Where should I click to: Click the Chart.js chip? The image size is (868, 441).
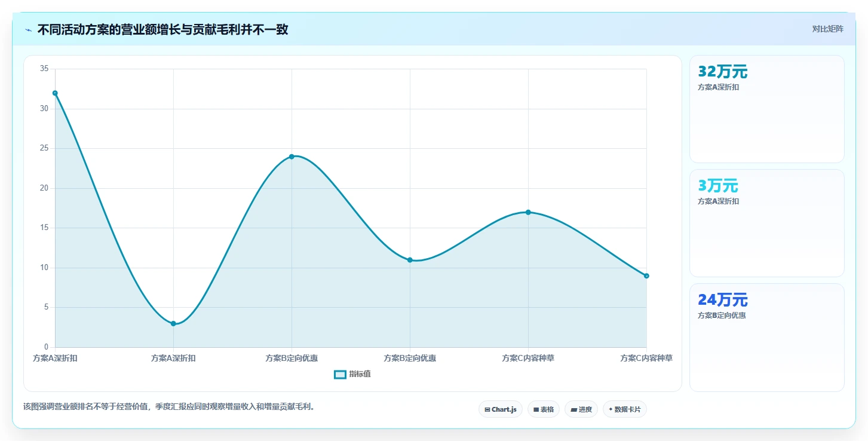click(501, 409)
